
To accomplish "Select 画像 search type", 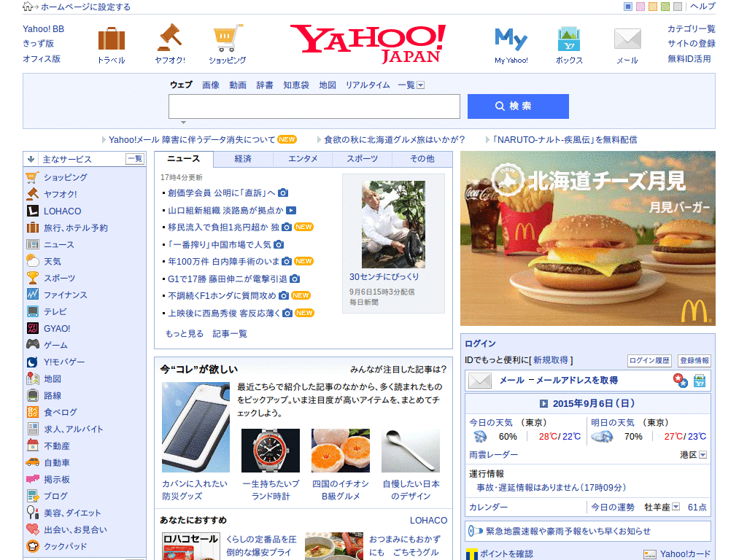I will (x=211, y=85).
